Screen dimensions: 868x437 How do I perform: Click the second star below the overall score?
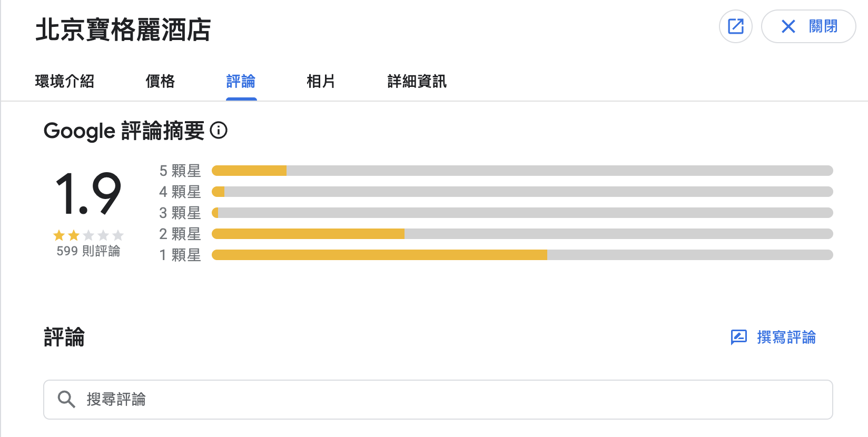point(74,236)
